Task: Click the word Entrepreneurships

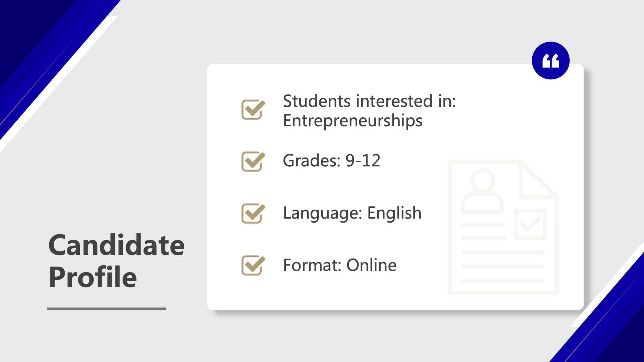Action: click(353, 121)
